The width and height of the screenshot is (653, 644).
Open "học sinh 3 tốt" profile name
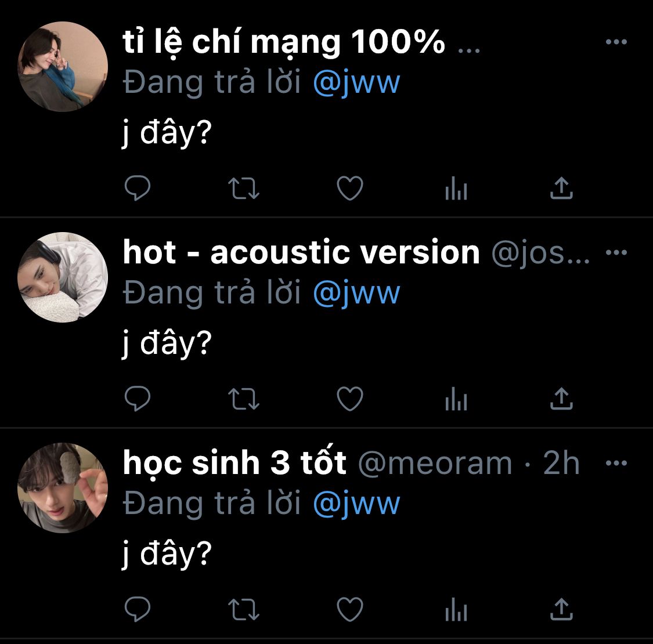pos(234,462)
